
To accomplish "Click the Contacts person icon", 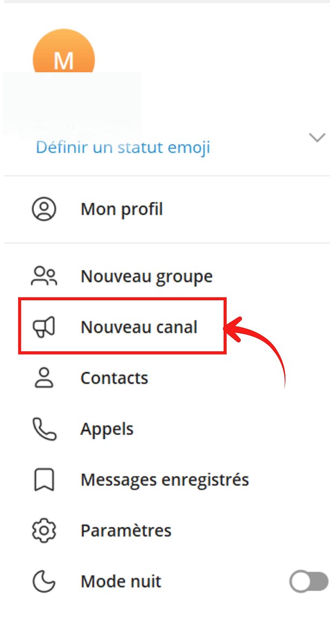I will pos(44,378).
